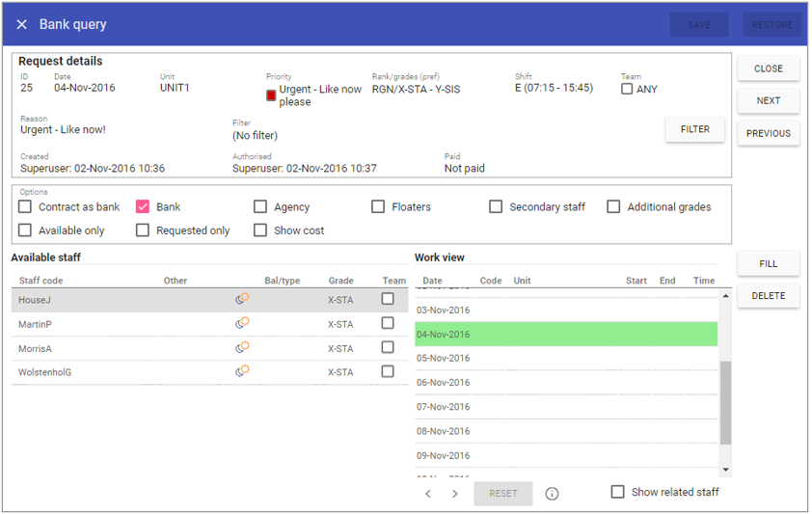Click the DELETE button
812x514 pixels.
click(x=769, y=295)
